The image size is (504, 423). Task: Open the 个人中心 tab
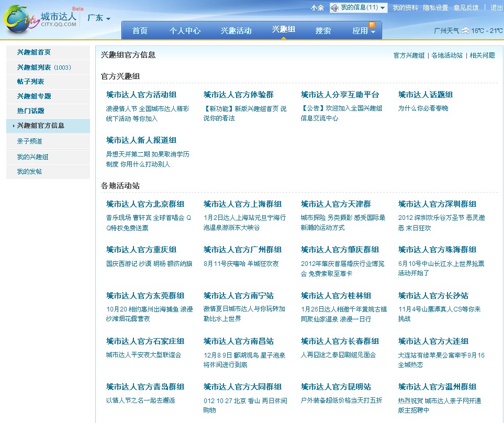(185, 31)
